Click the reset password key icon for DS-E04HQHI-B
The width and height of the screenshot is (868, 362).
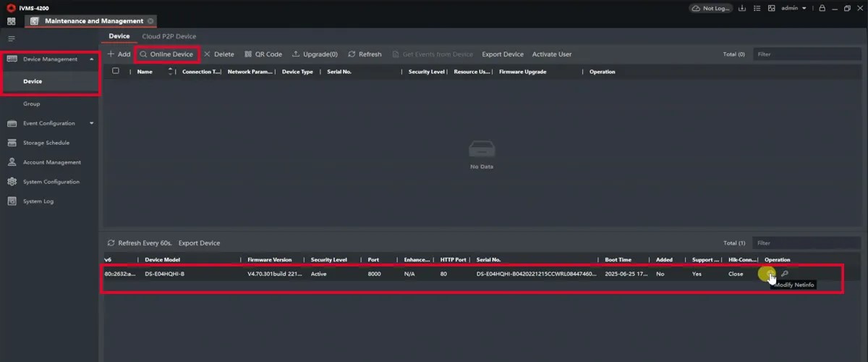click(x=785, y=274)
